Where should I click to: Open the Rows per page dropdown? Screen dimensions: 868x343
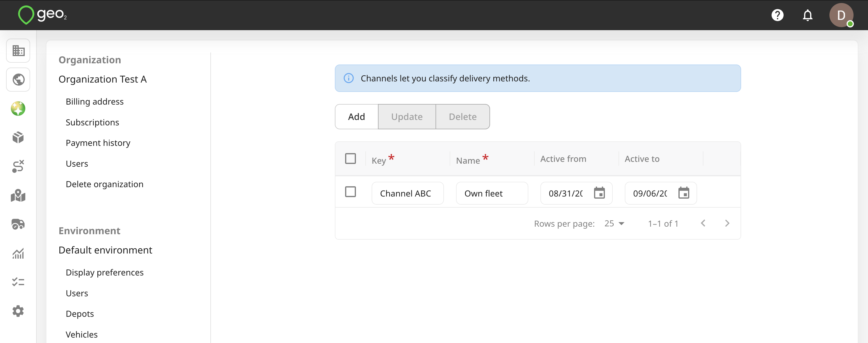click(x=614, y=223)
